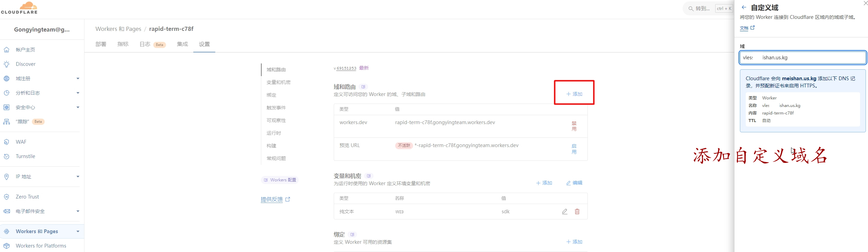This screenshot has height=252, width=868.
Task: Open the Workers 配置 link
Action: pos(280,180)
